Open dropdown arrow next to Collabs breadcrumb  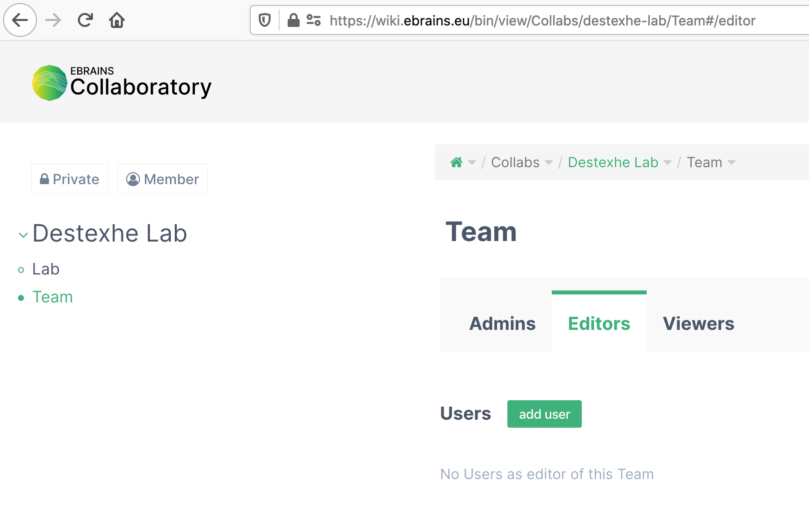click(549, 163)
